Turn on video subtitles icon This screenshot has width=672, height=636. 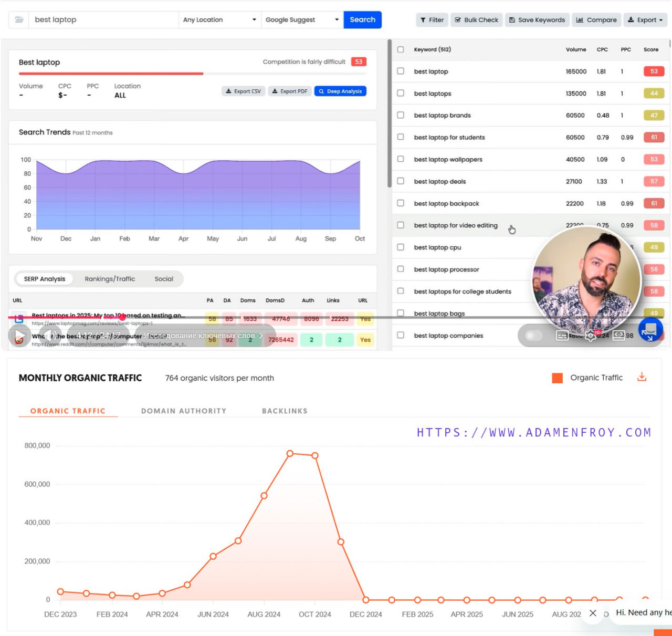(562, 336)
